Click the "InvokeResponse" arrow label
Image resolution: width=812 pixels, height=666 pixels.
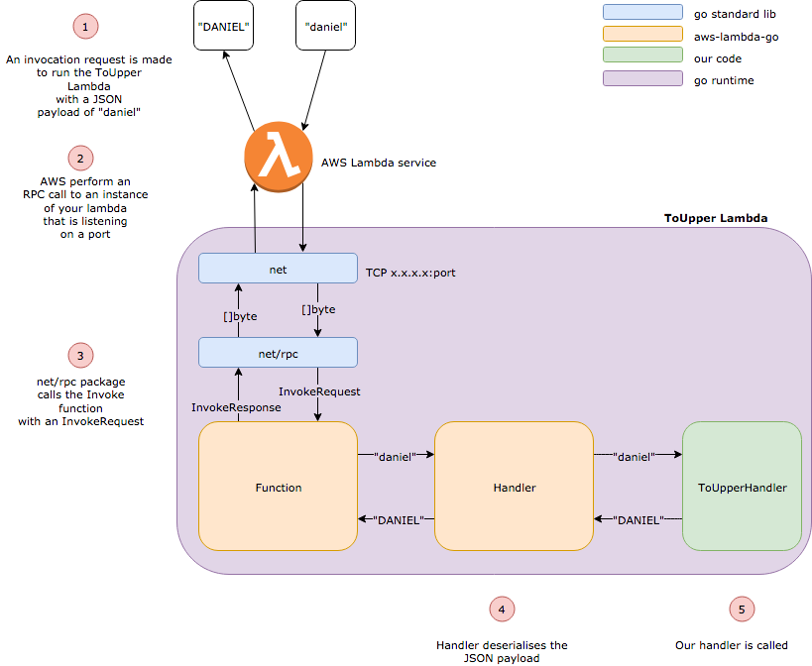236,407
